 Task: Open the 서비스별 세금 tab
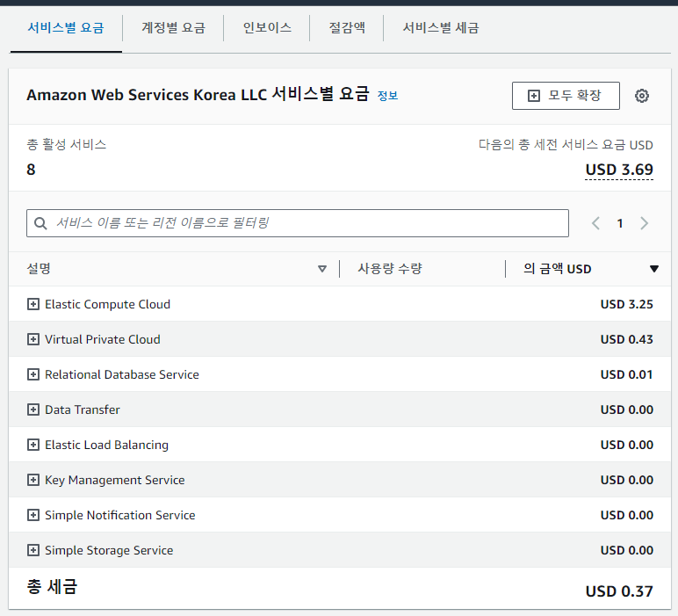click(x=441, y=28)
